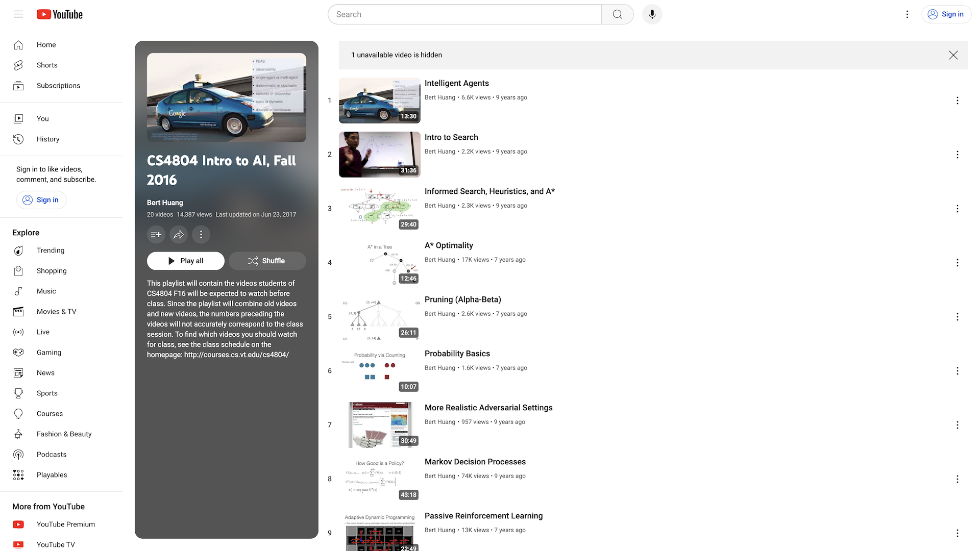Open Probability Basics video title

pyautogui.click(x=457, y=354)
